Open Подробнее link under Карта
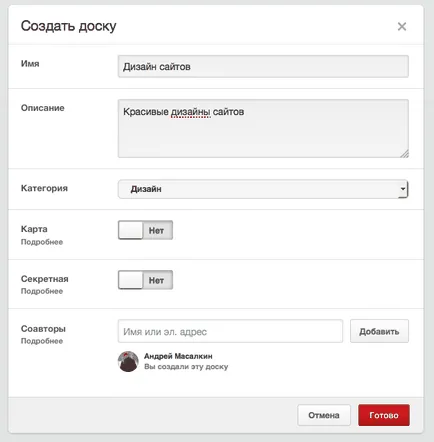The width and height of the screenshot is (434, 442). pyautogui.click(x=42, y=242)
